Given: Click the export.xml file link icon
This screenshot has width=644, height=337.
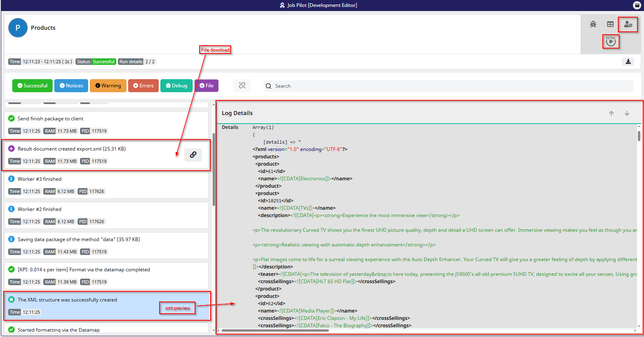Looking at the screenshot, I should 193,155.
